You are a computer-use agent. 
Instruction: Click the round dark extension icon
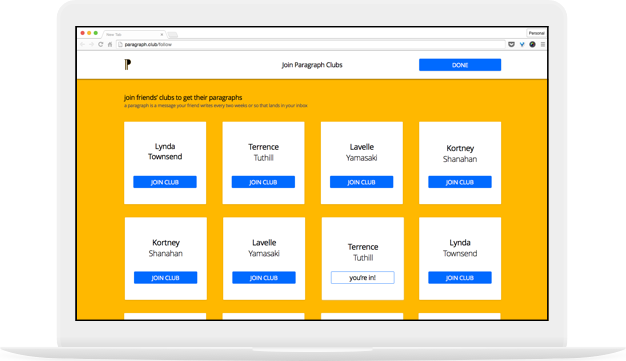point(532,44)
